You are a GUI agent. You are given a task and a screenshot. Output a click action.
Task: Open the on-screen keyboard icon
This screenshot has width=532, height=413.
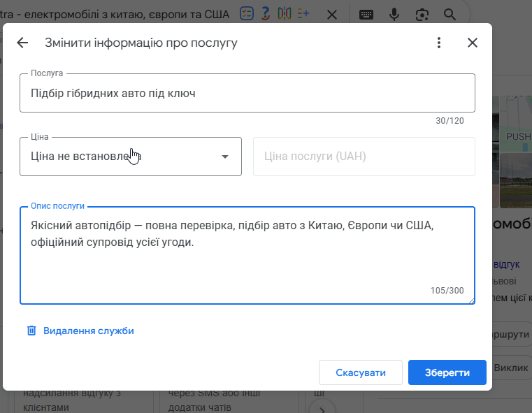click(366, 15)
